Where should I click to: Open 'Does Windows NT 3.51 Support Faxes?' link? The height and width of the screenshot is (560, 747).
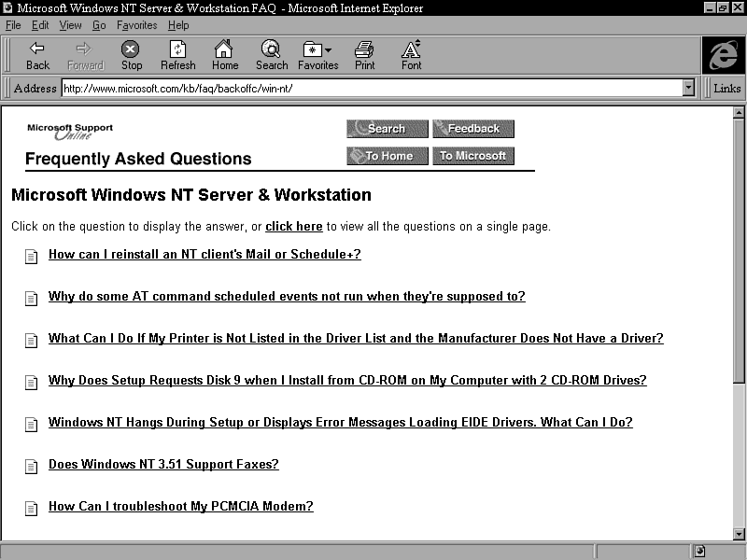click(x=163, y=465)
